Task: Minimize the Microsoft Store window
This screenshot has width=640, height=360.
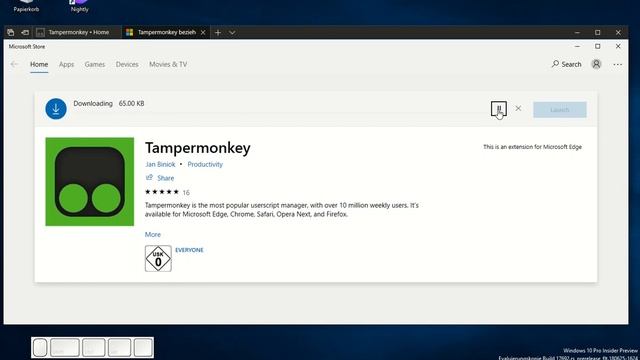Action: 577,47
